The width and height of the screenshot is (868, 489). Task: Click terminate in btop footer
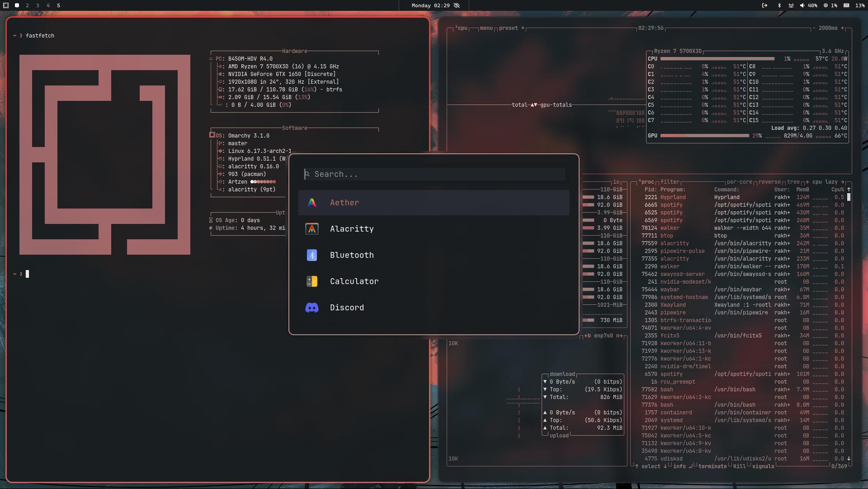pos(712,466)
